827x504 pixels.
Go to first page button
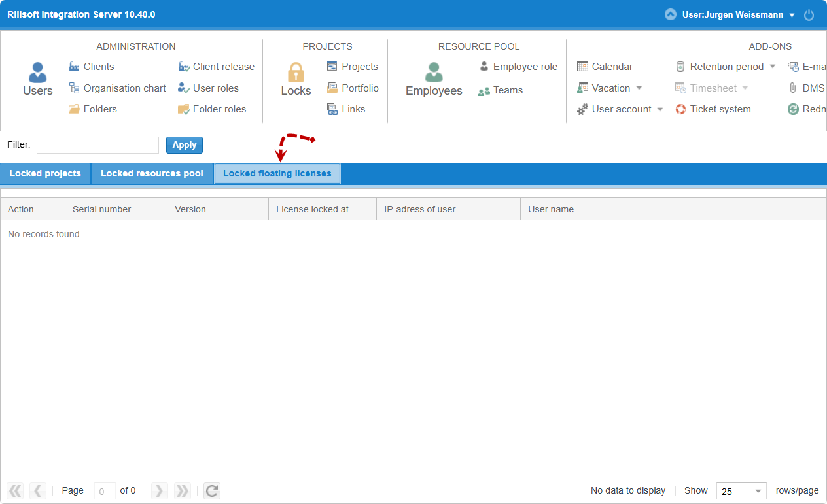pyautogui.click(x=15, y=491)
